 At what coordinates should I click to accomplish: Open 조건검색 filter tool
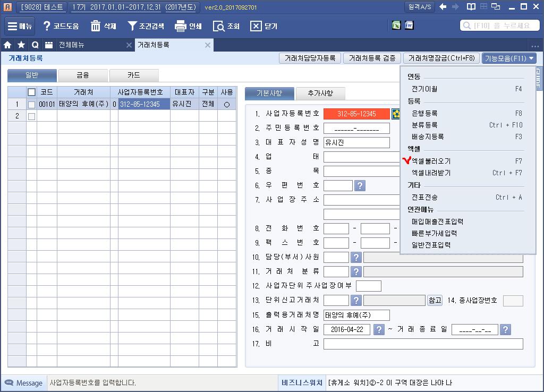point(146,26)
